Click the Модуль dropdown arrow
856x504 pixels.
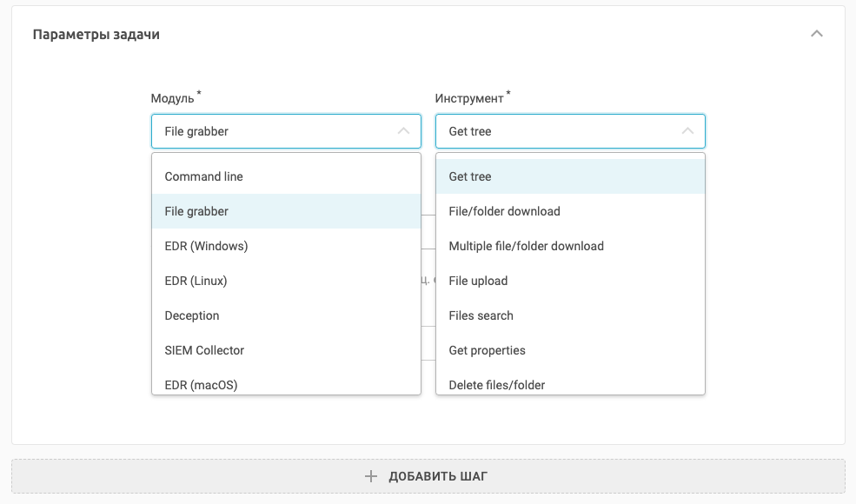pyautogui.click(x=403, y=131)
